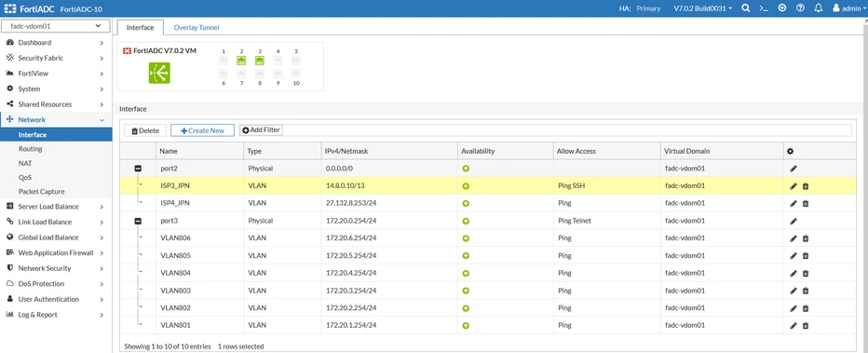
Task: Sort by the IPv4/Netmask column header
Action: pos(388,151)
